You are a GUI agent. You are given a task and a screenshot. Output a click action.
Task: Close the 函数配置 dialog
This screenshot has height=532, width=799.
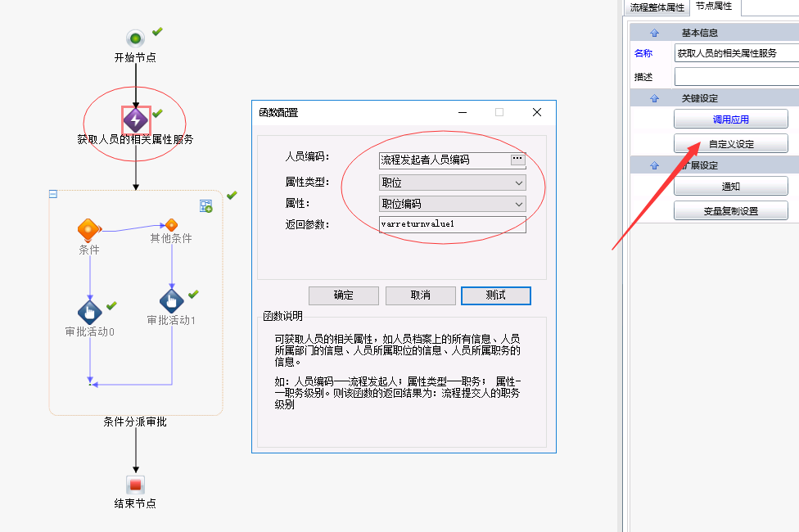(x=537, y=112)
